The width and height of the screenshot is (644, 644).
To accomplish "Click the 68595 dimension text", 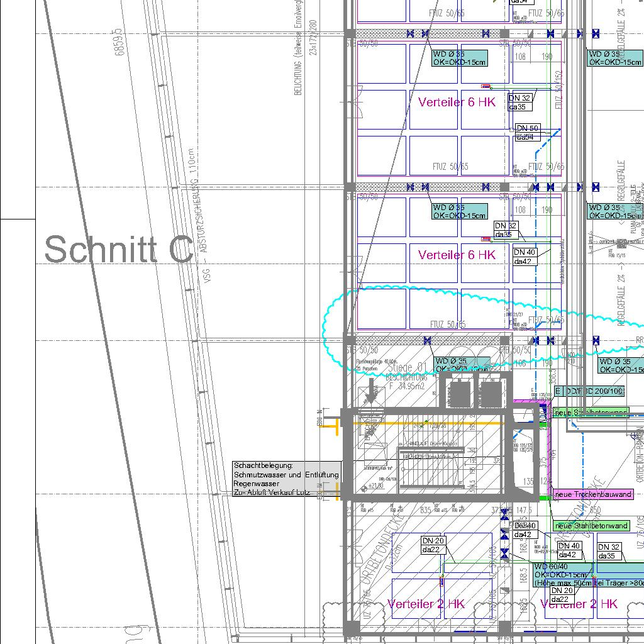I will click(118, 42).
